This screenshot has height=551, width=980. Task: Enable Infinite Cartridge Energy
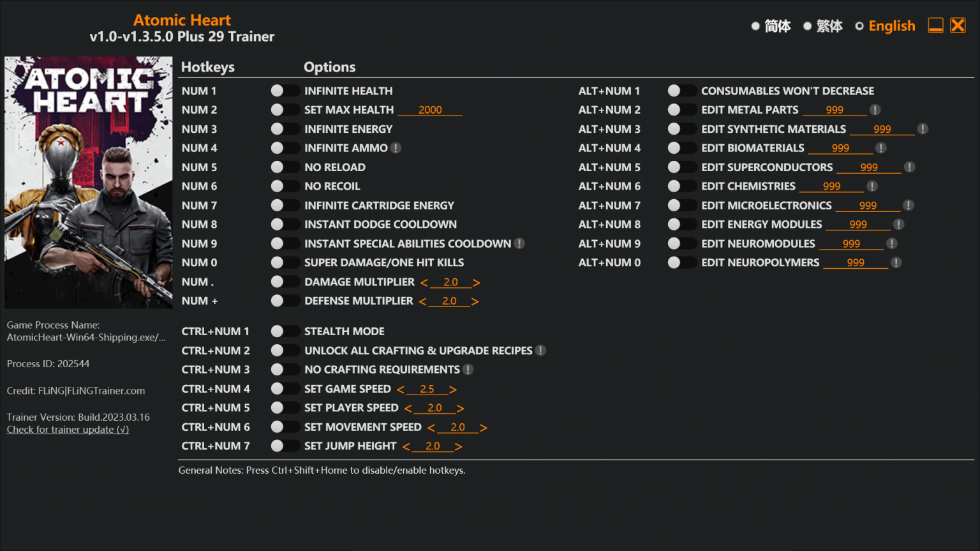[x=285, y=206]
